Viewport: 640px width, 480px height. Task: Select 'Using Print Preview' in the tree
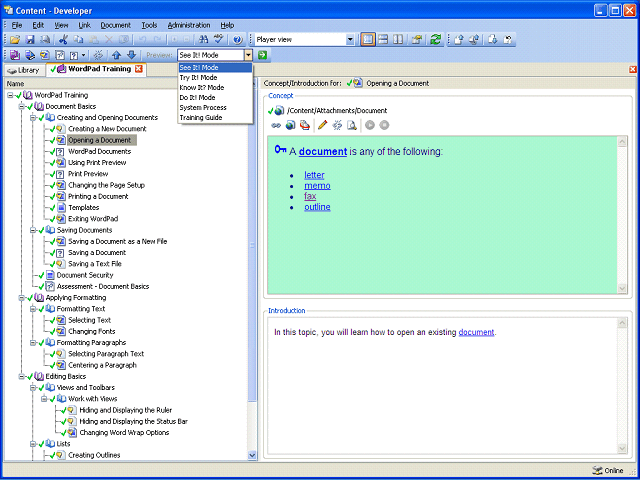coord(97,162)
